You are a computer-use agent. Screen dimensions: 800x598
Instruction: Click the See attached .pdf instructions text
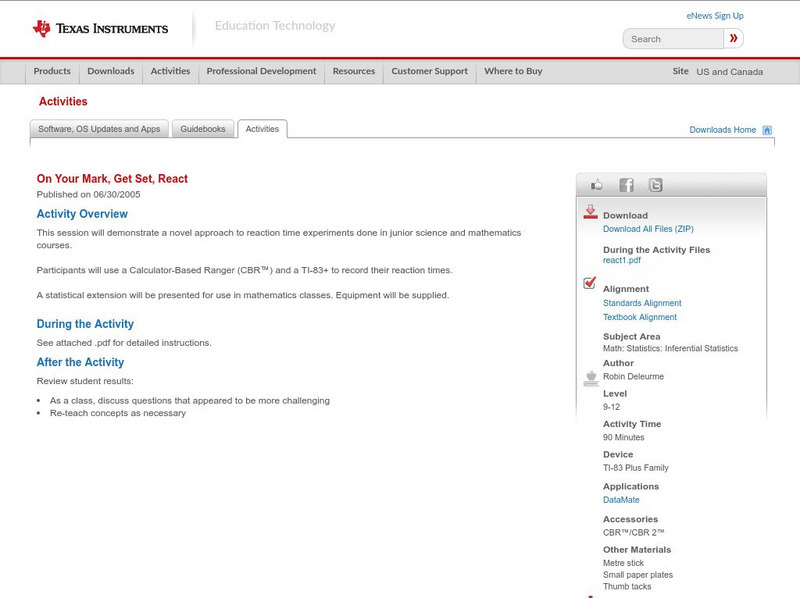124,343
